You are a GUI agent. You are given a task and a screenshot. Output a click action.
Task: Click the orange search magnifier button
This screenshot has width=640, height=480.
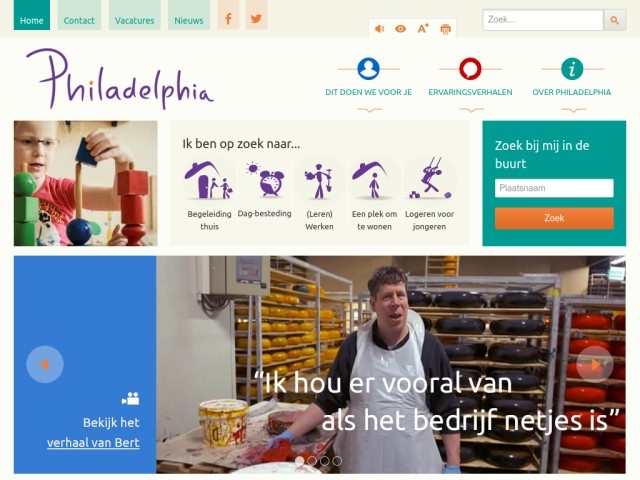coord(614,20)
